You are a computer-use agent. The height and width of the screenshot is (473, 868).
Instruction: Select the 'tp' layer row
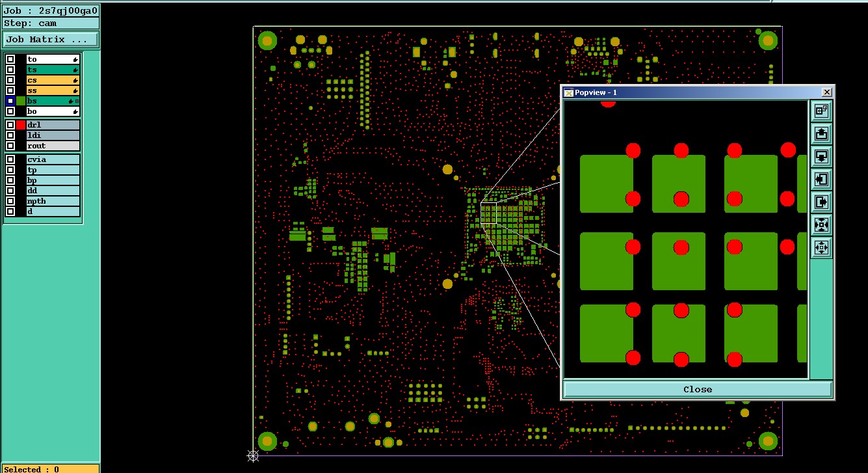click(53, 170)
